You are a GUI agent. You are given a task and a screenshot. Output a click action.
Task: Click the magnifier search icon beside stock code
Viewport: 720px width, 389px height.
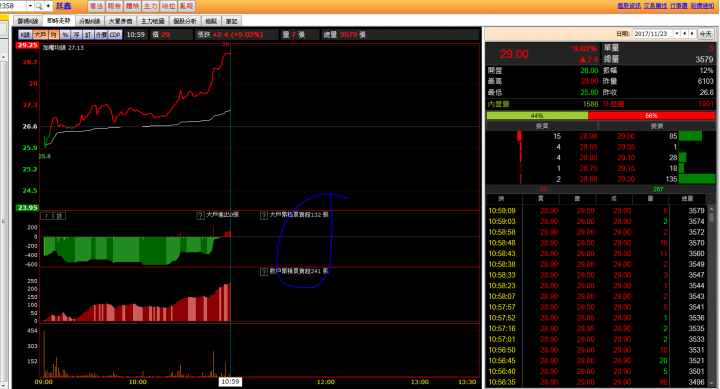(x=39, y=6)
